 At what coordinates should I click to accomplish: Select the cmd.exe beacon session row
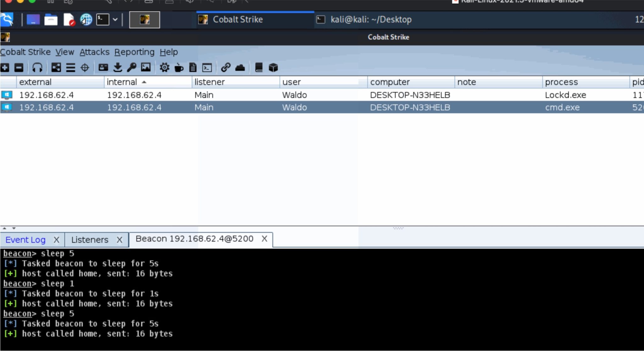click(322, 107)
